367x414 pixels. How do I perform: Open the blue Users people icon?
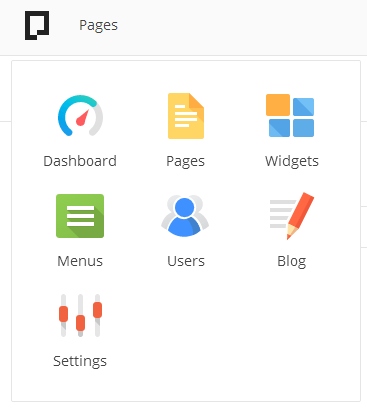pos(185,216)
